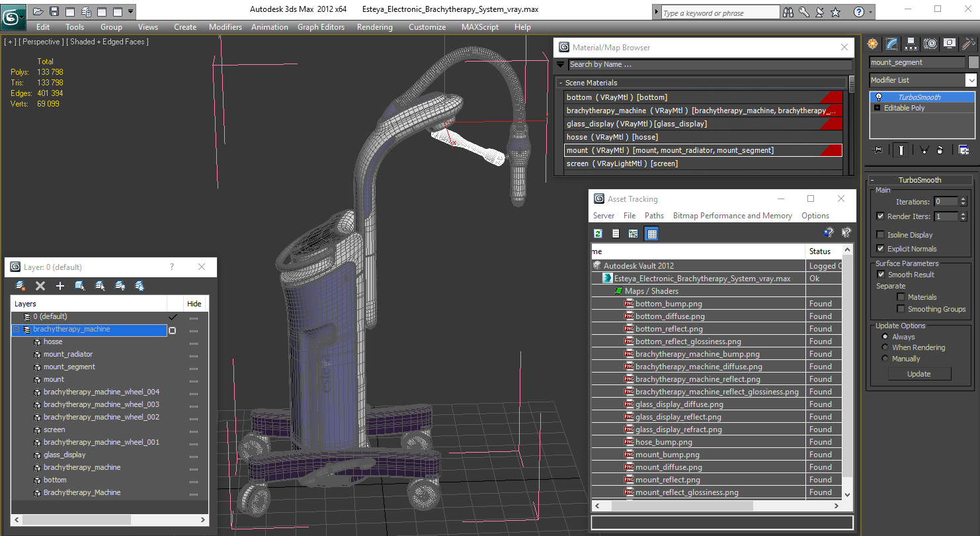Open the Utilities hammer panel tab

[x=969, y=44]
